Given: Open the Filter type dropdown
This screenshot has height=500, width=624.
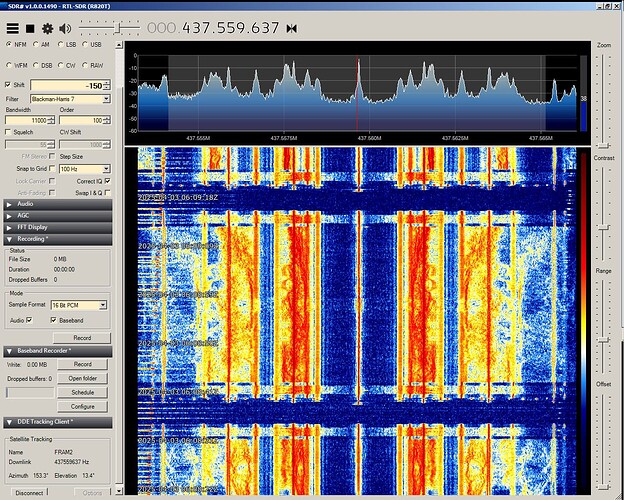Looking at the screenshot, I should [107, 99].
